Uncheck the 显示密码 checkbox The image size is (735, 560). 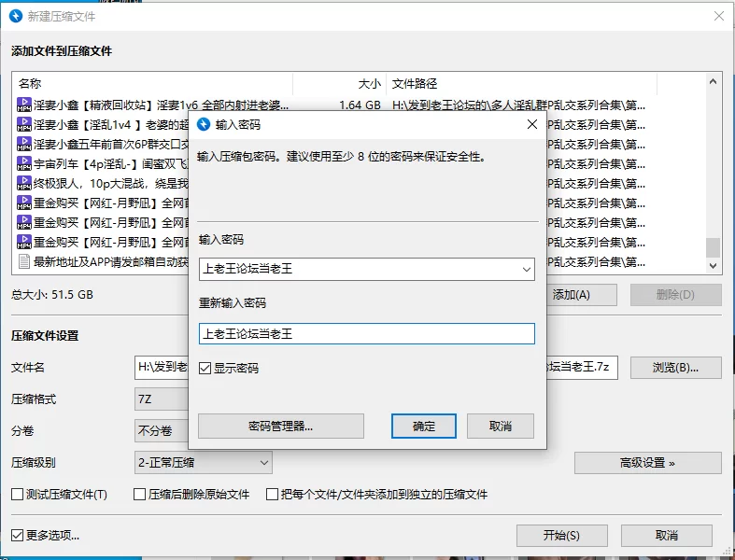tap(205, 369)
